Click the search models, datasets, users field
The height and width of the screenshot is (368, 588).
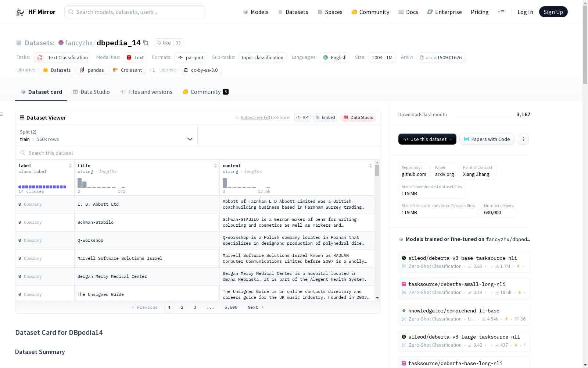point(135,12)
